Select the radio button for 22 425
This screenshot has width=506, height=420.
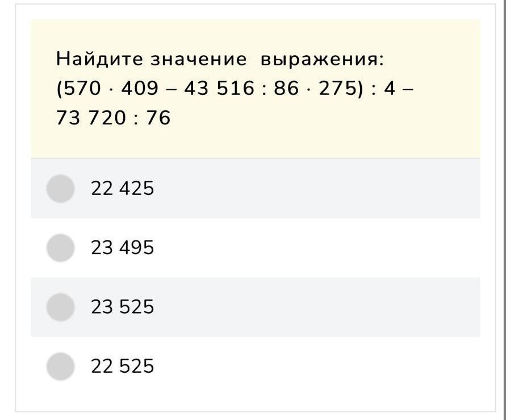click(60, 189)
